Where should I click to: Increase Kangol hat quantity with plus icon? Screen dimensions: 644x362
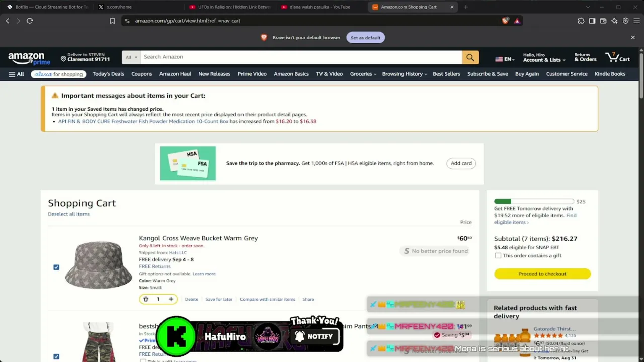[x=171, y=299]
